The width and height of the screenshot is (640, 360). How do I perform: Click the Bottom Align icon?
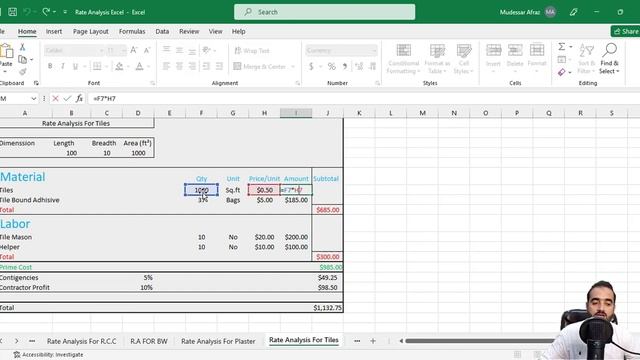click(192, 50)
